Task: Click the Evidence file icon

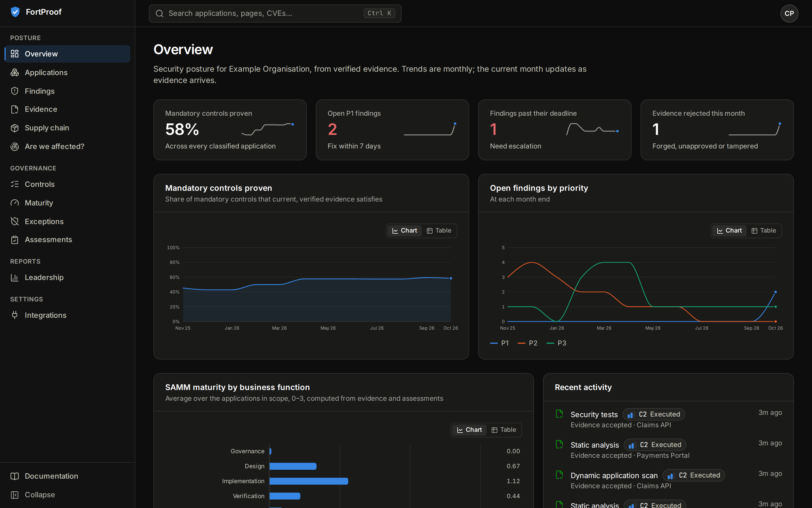Action: tap(14, 109)
